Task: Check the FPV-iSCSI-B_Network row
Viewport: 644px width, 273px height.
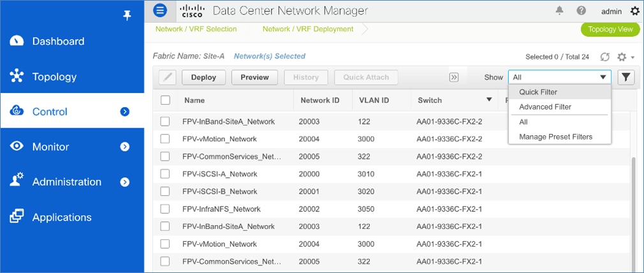Action: point(165,191)
